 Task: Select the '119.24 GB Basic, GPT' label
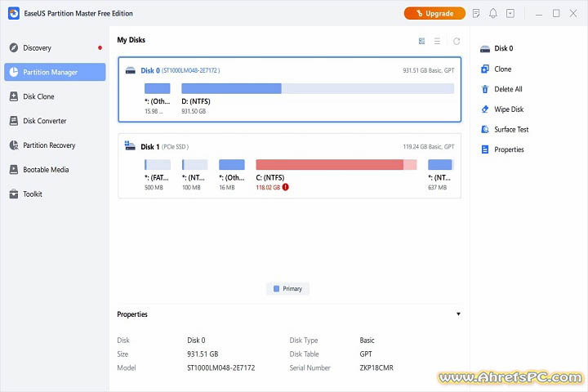(x=428, y=147)
